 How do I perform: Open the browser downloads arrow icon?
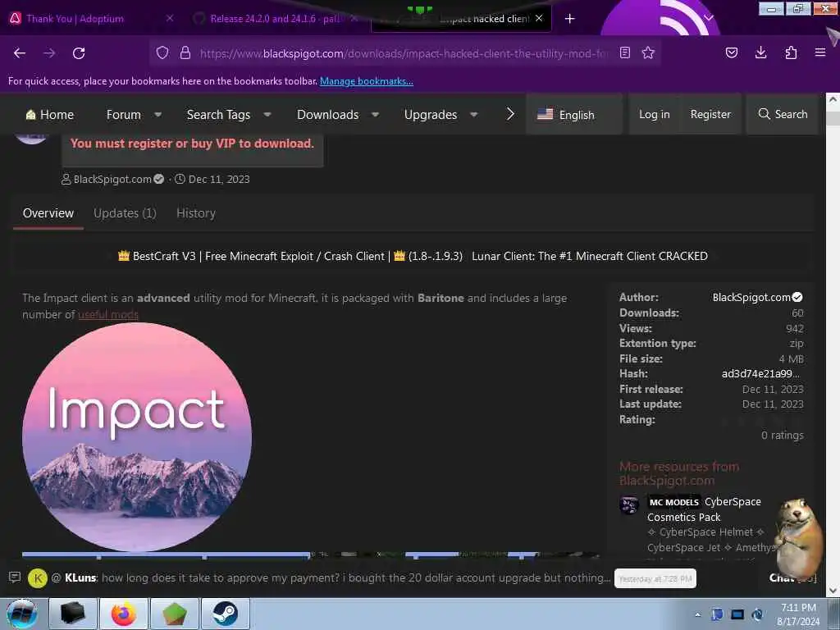[x=760, y=52]
